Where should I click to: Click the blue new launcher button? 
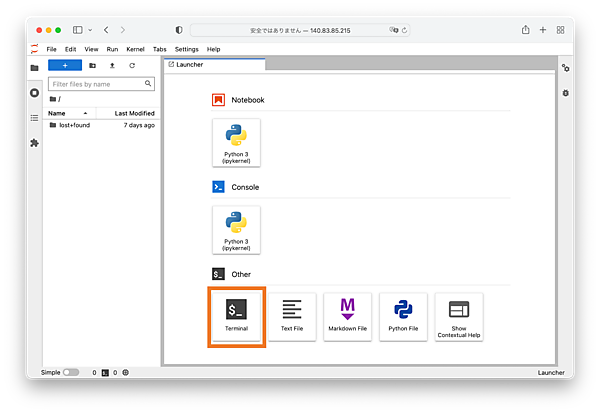point(65,65)
